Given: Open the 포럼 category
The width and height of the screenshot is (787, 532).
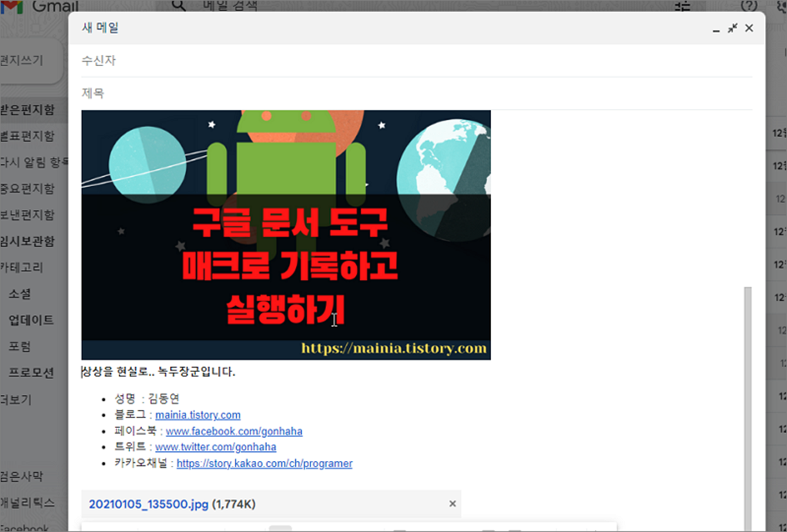Looking at the screenshot, I should (20, 346).
